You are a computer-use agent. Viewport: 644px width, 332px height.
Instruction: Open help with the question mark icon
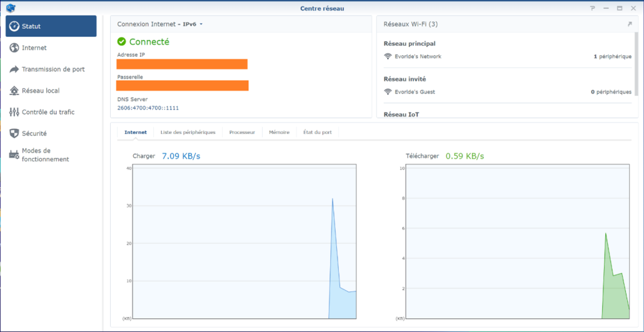(x=592, y=8)
